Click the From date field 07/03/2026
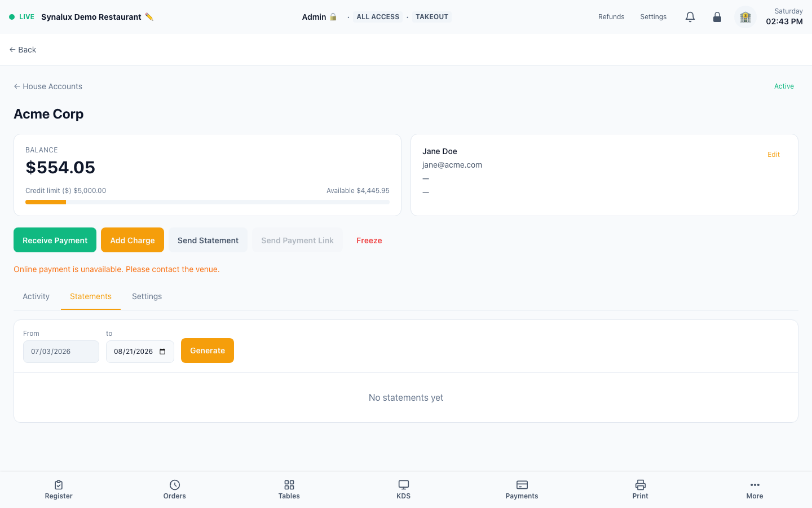The width and height of the screenshot is (812, 508). point(61,352)
